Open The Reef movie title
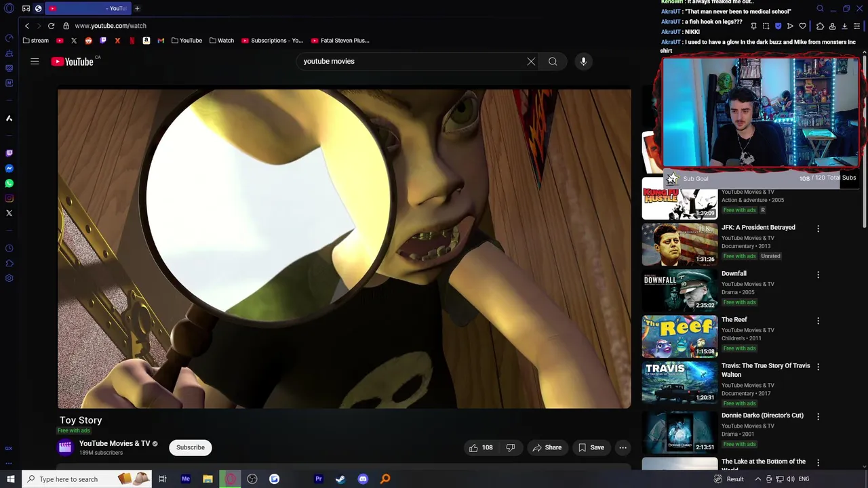Viewport: 868px width, 488px height. click(x=734, y=320)
